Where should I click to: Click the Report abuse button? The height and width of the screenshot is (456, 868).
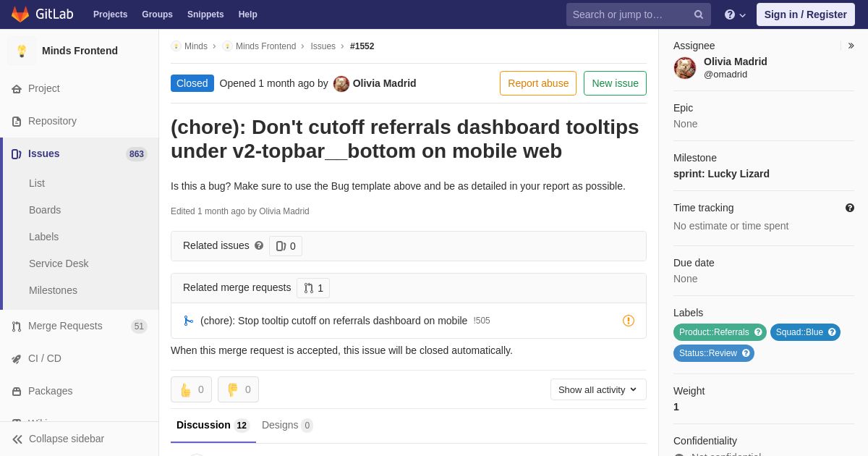pyautogui.click(x=538, y=83)
